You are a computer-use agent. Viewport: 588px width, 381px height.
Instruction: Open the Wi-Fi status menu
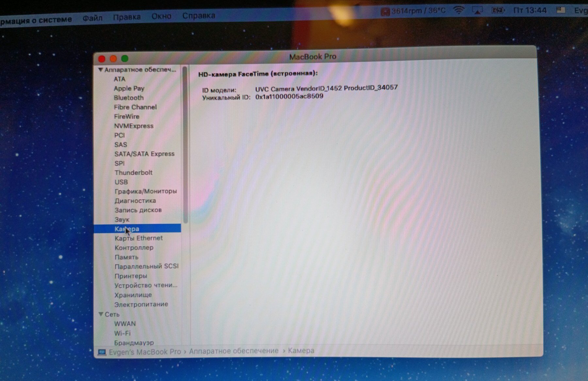coord(459,10)
